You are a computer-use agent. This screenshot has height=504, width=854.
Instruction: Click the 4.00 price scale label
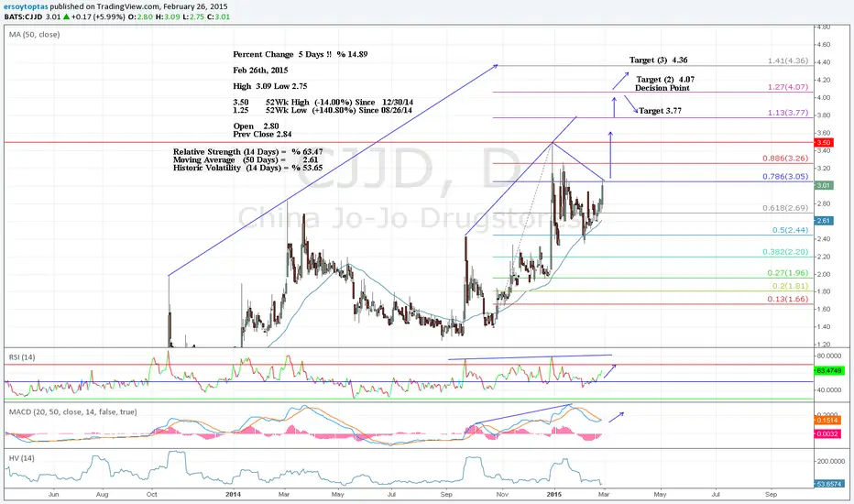tap(824, 97)
